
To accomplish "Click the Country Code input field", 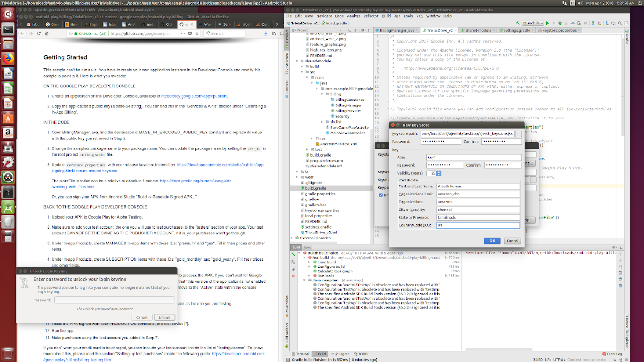I will (x=477, y=225).
